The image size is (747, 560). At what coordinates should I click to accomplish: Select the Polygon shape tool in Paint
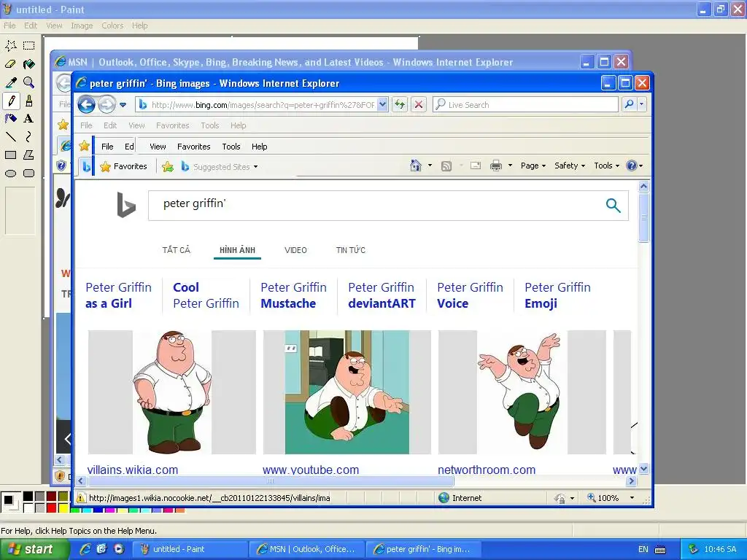29,155
